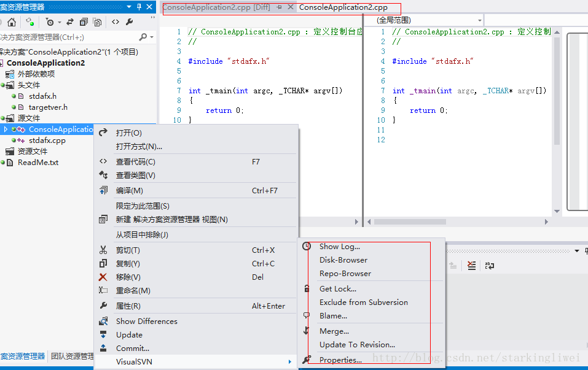Open the pending changes filter dropdown arrow
588x370 pixels.
click(x=59, y=23)
